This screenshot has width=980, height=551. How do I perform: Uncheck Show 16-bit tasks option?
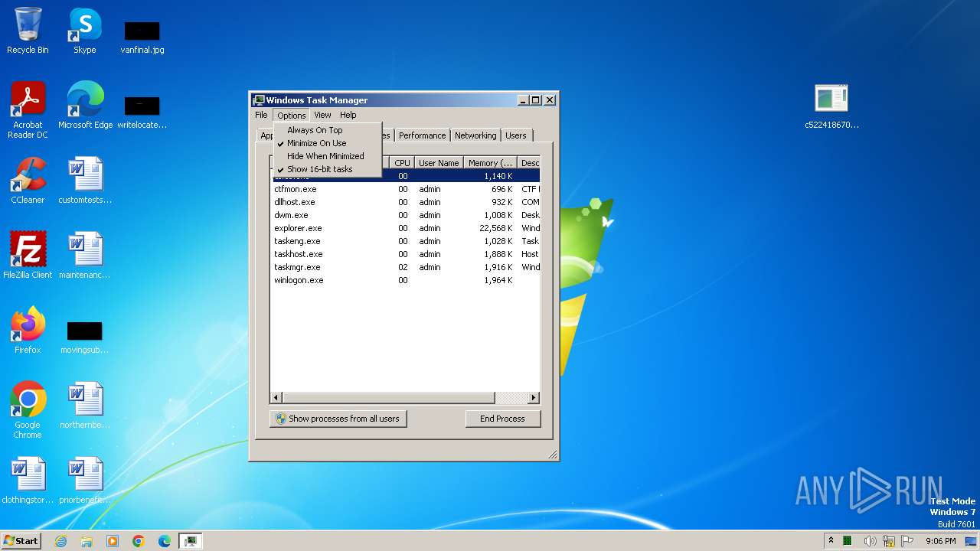coord(327,169)
